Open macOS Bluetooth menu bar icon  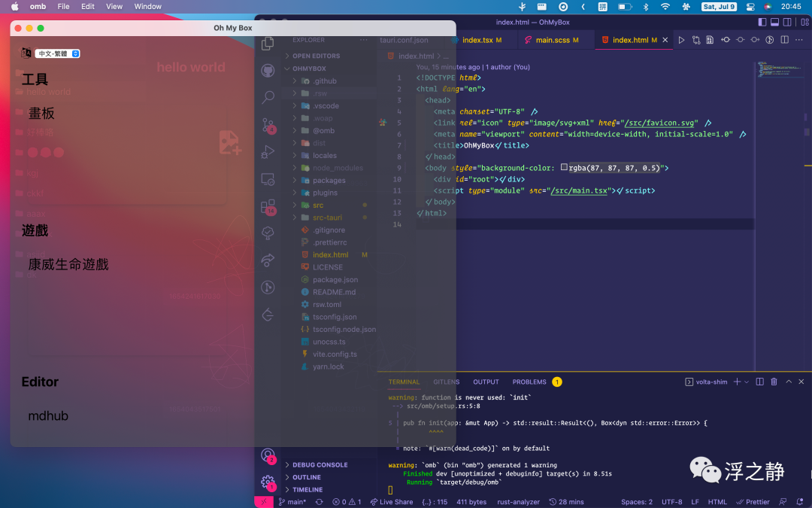(646, 7)
